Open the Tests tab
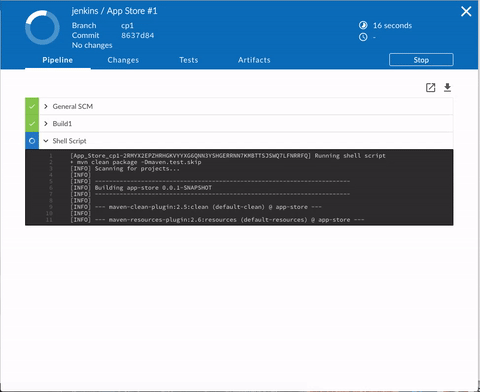 point(189,60)
